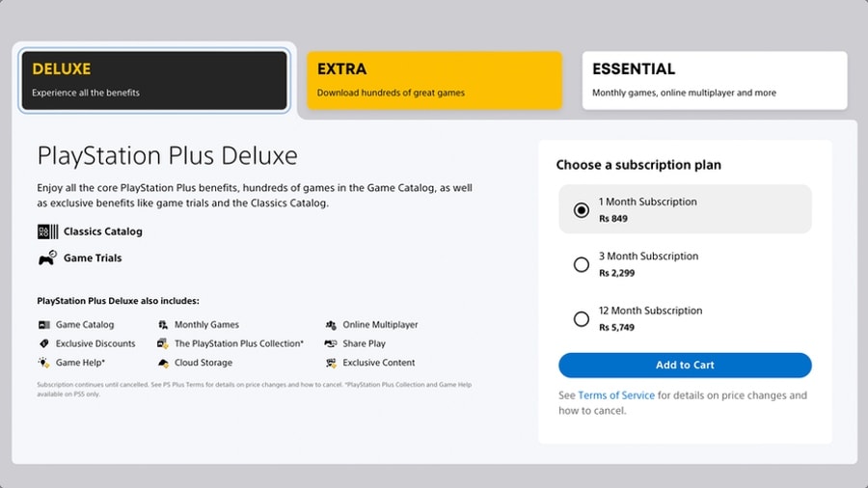Viewport: 868px width, 488px height.
Task: Click the PlayStation Plus Deluxe heading
Action: (167, 156)
